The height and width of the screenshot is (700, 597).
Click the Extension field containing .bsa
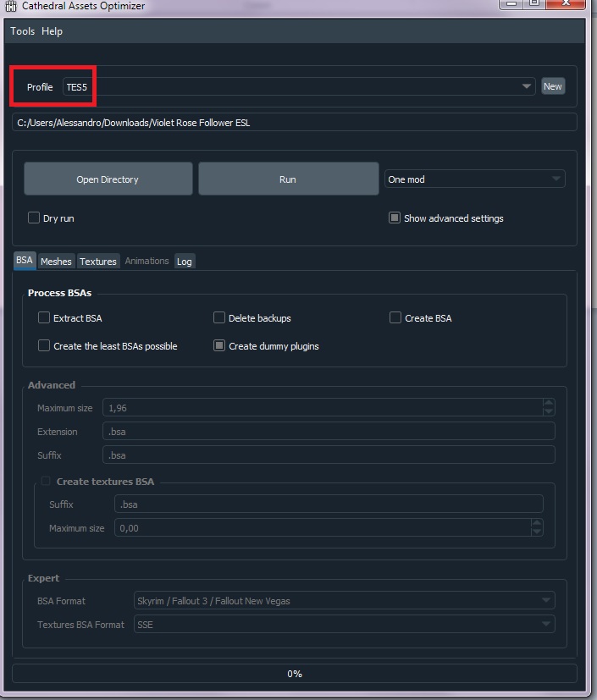(329, 431)
